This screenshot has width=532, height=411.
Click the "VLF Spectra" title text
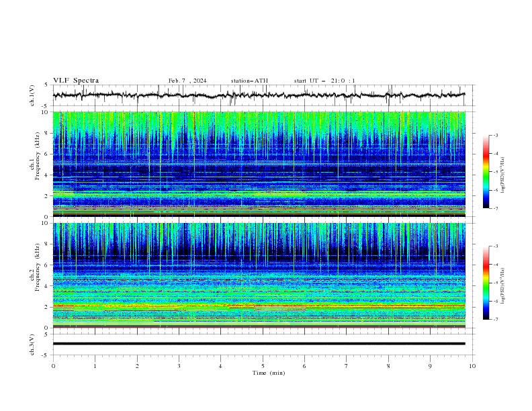(76, 81)
